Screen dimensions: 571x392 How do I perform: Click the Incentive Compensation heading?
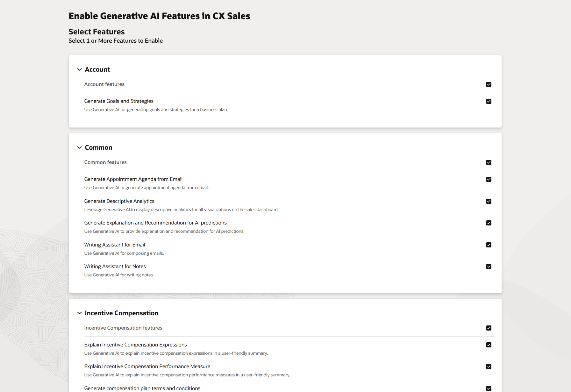121,313
